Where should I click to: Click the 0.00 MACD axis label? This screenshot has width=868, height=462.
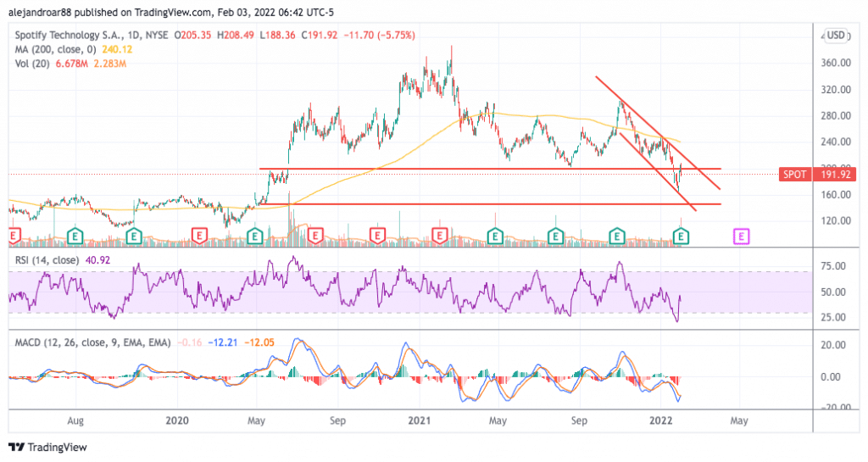tap(831, 377)
